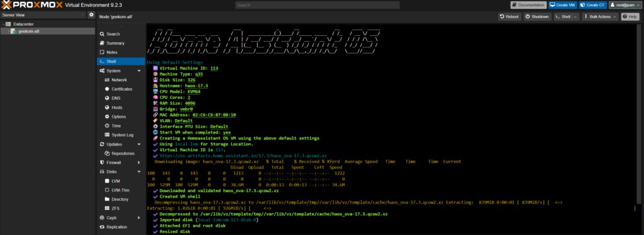This screenshot has height=235, width=644.
Task: Click the top Search input field
Action: 317,5
